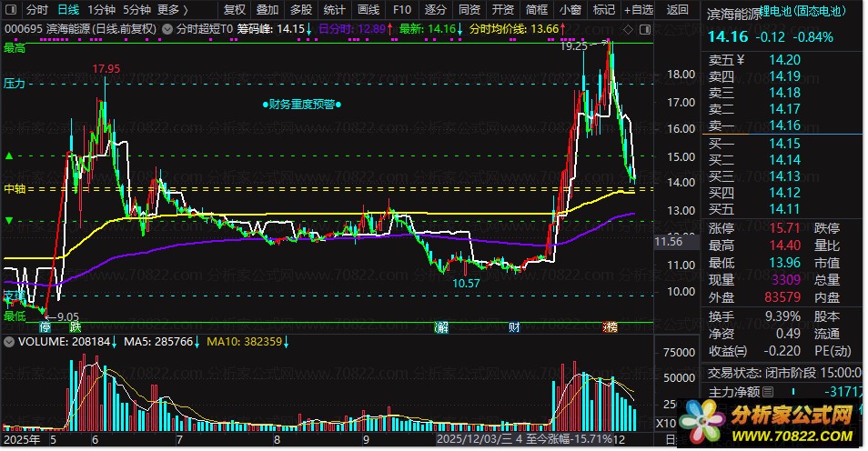This screenshot has width=868, height=451.
Task: Click the 财 event marker icon
Action: (514, 327)
